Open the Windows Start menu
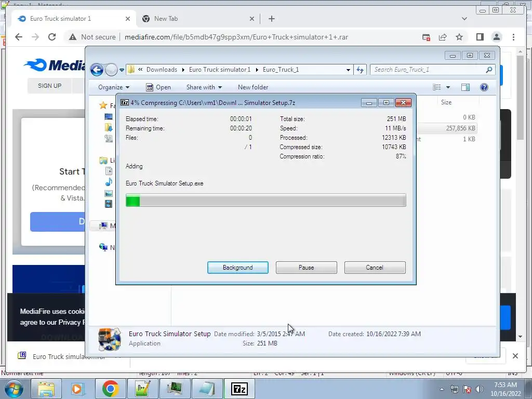532x399 pixels. (x=14, y=389)
